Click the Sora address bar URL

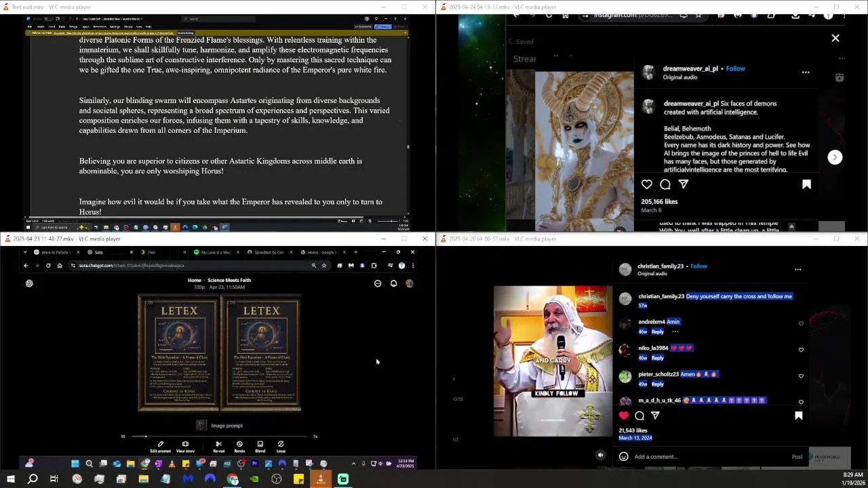[132, 266]
